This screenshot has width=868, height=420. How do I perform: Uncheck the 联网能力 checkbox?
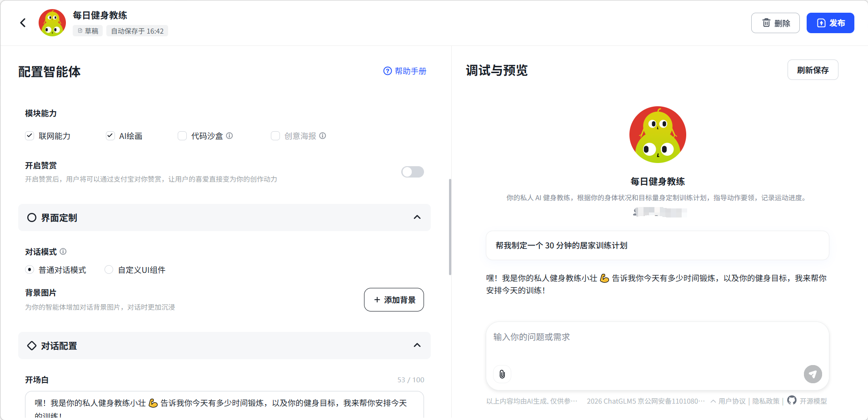(x=30, y=136)
